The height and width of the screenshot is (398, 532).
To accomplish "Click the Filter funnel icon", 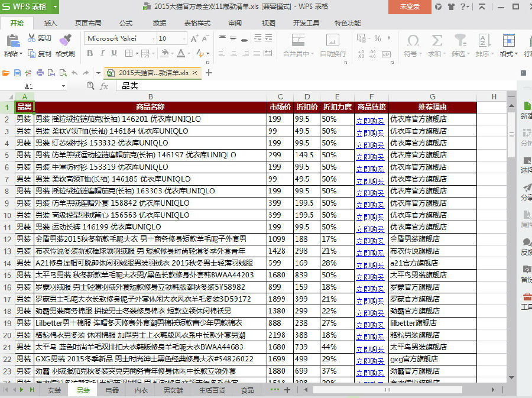I will tap(460, 41).
